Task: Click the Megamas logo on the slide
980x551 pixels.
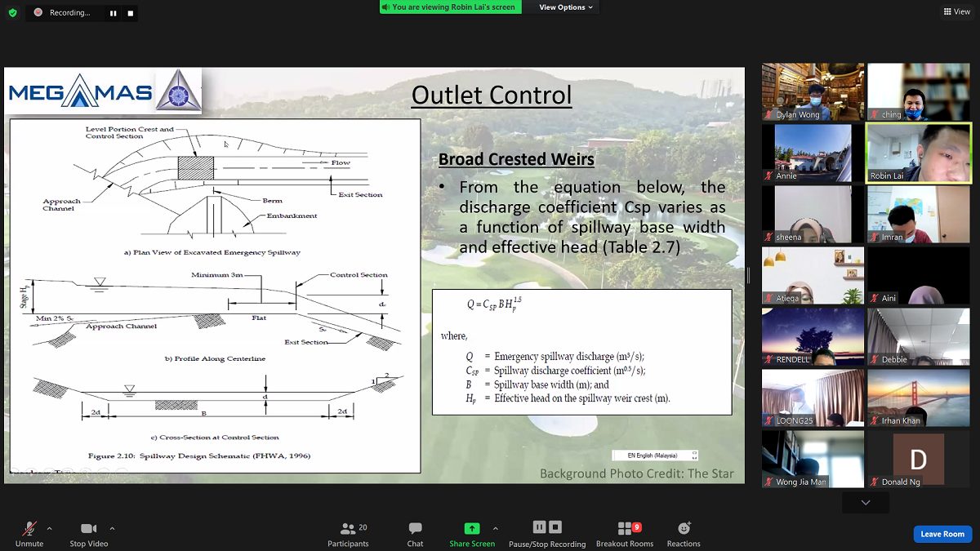Action: click(x=104, y=91)
